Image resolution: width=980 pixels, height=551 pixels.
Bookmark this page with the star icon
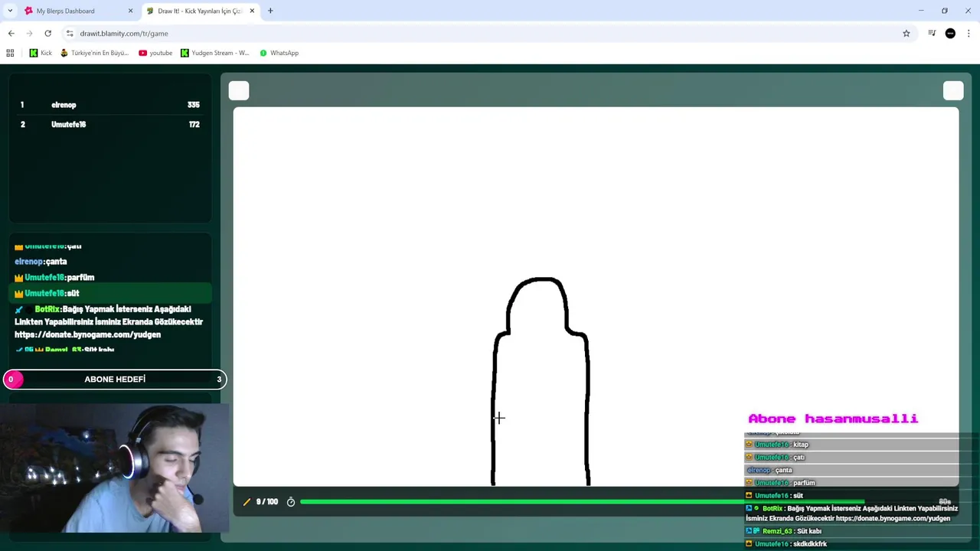906,33
